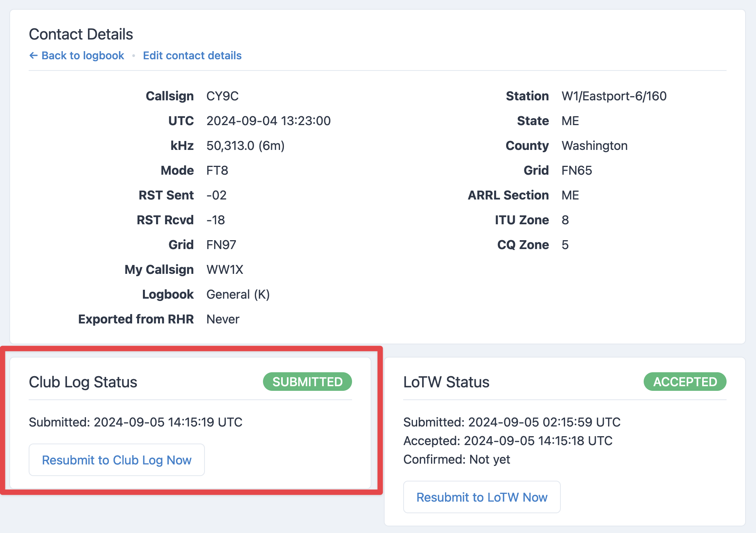Open the Back to logbook link
This screenshot has height=533, width=756.
click(x=82, y=56)
